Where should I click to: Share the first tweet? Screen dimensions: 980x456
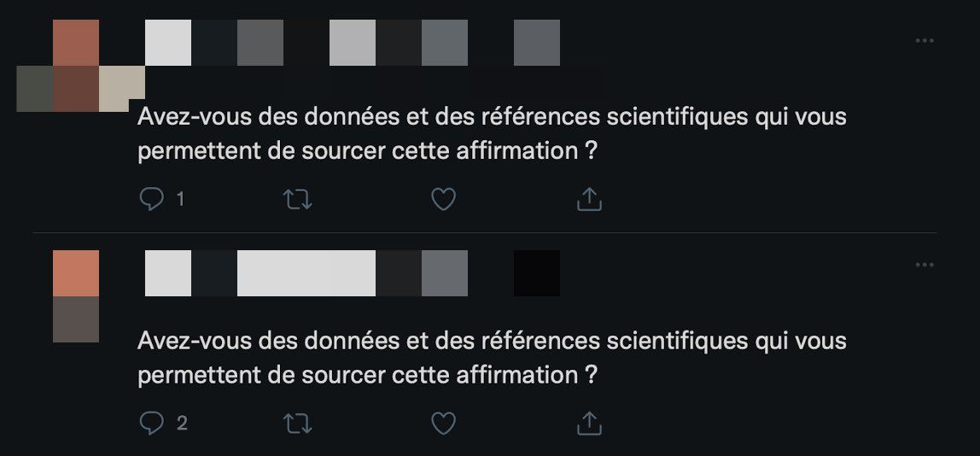[x=590, y=199]
